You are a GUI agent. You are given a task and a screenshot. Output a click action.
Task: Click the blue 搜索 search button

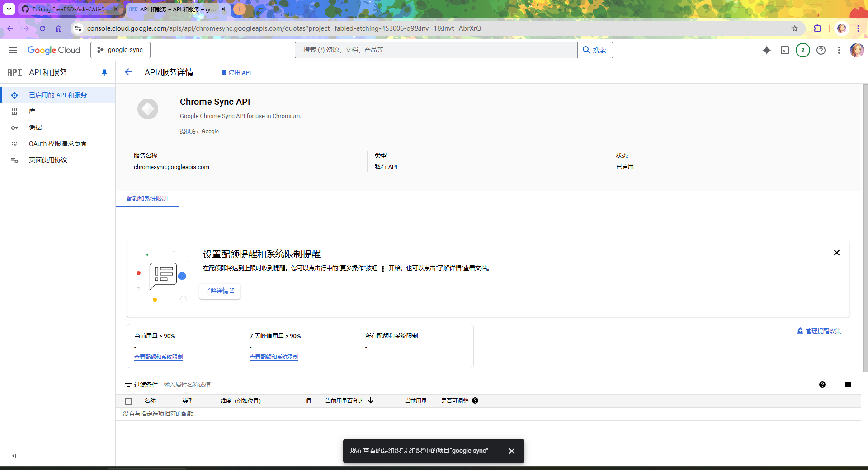tap(595, 50)
